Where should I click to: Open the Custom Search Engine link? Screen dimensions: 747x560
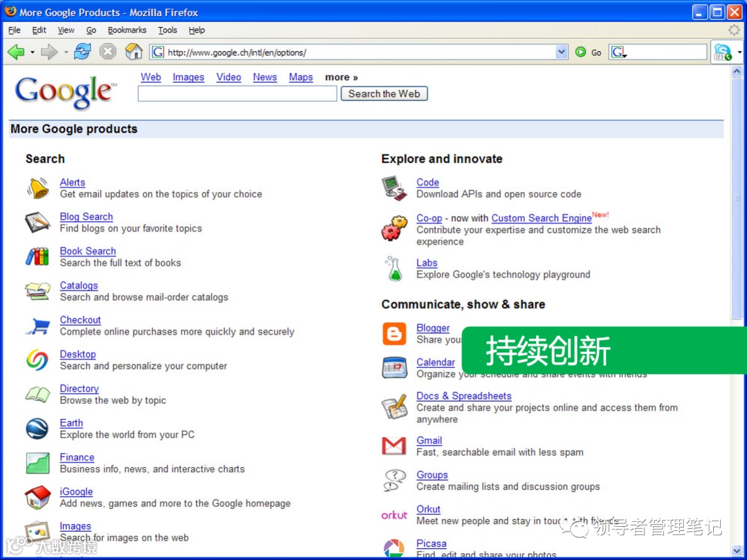541,218
